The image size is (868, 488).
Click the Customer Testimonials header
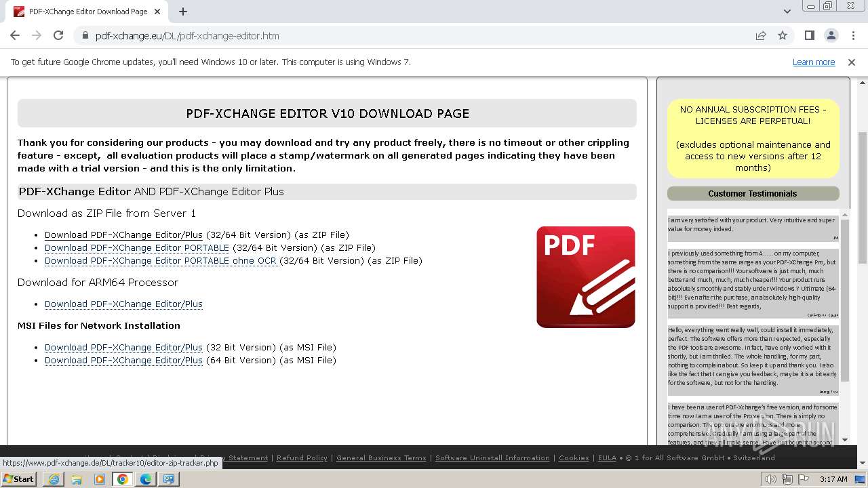tap(753, 193)
